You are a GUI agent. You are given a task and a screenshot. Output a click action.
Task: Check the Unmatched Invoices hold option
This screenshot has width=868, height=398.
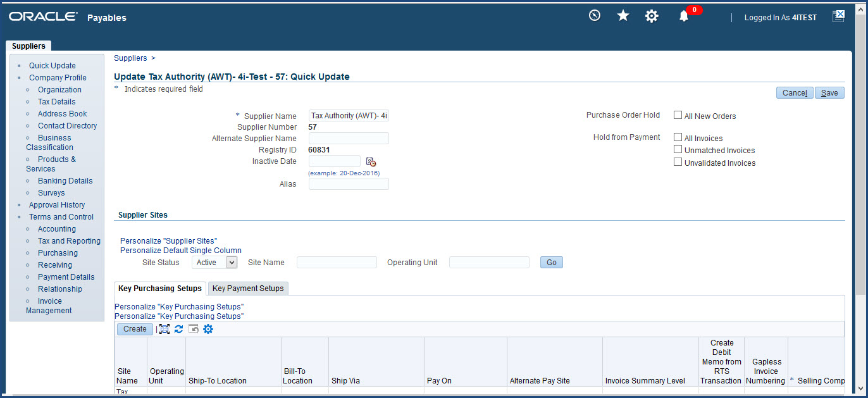[678, 150]
